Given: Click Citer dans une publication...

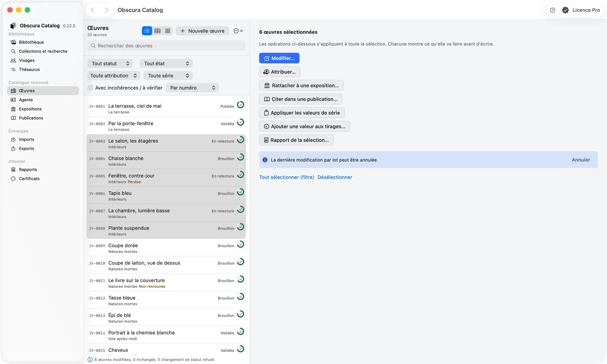Looking at the screenshot, I should coord(301,99).
